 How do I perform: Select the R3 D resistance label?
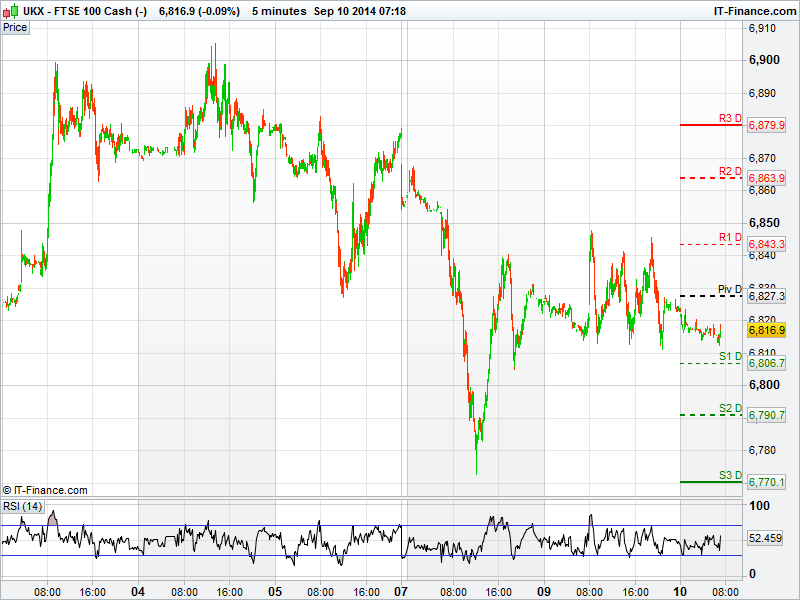click(x=730, y=118)
